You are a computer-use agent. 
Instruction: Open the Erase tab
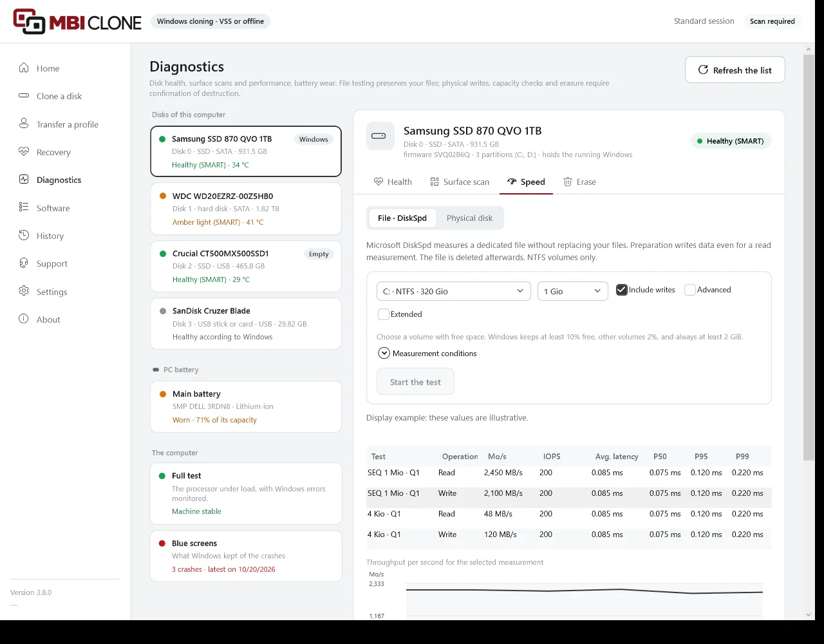[579, 182]
